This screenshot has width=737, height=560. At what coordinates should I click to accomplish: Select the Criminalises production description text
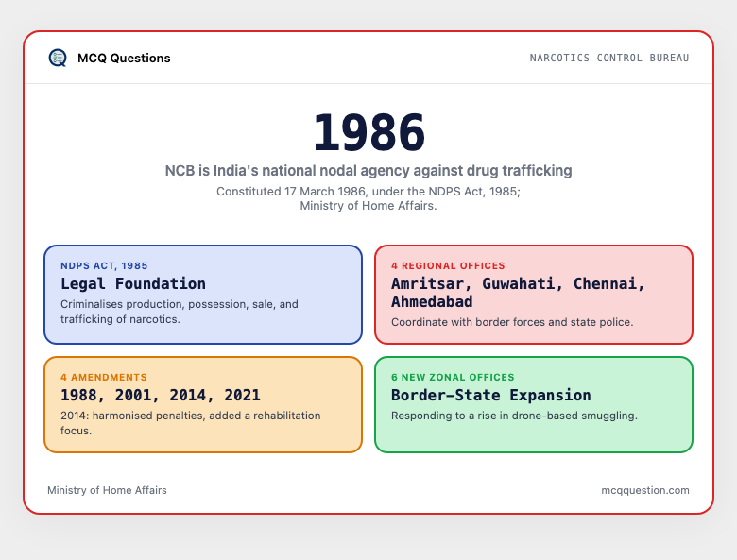(180, 312)
